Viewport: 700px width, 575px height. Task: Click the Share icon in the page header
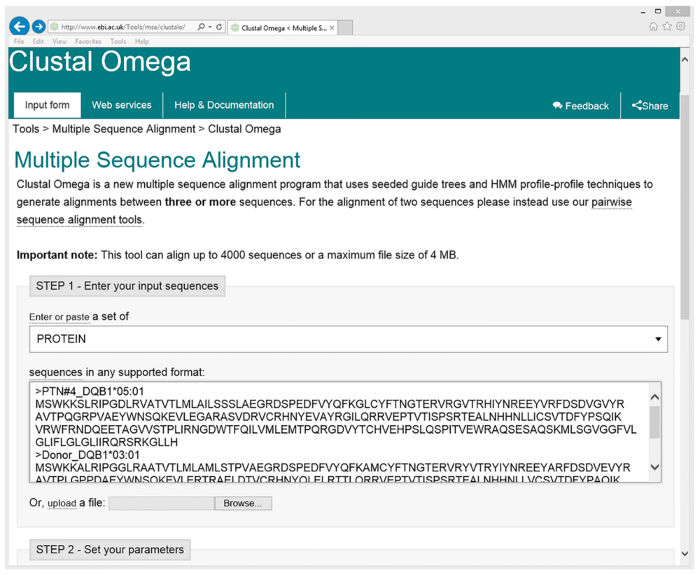click(x=650, y=106)
